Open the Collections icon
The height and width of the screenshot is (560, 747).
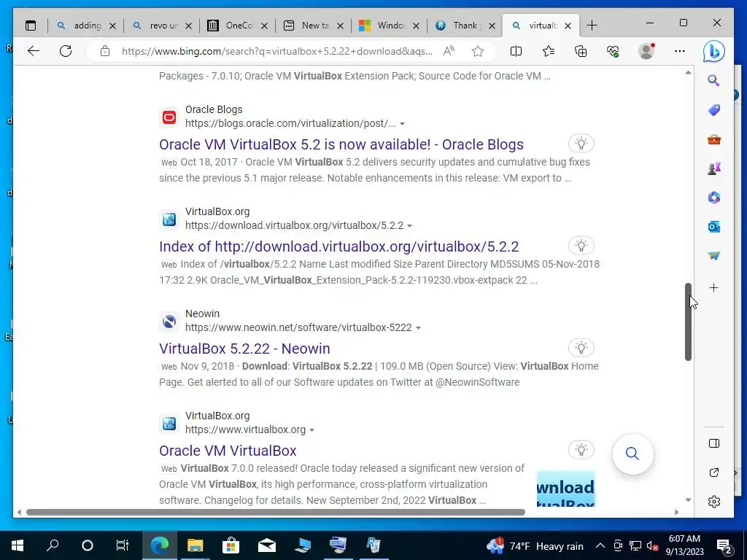click(581, 51)
